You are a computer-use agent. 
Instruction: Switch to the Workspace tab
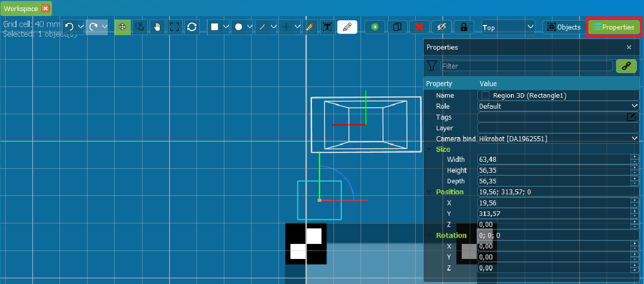(21, 9)
